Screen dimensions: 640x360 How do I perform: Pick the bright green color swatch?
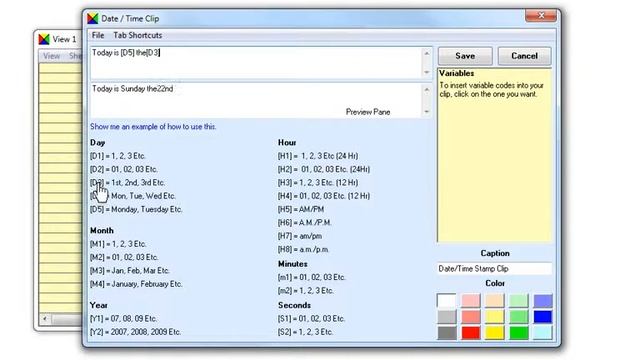[519, 333]
